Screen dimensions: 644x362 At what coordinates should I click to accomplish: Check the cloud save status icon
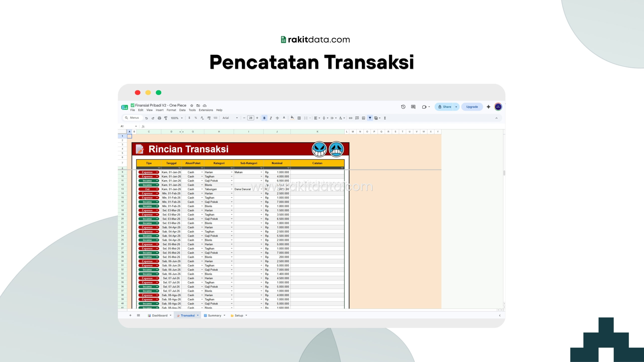(205, 106)
